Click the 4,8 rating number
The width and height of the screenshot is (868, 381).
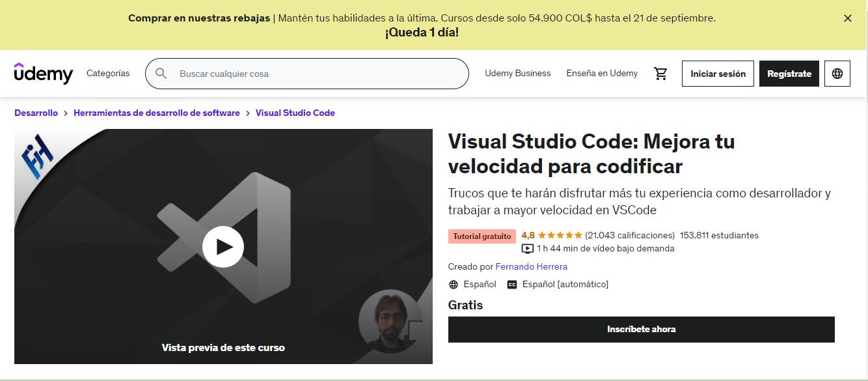pyautogui.click(x=528, y=235)
